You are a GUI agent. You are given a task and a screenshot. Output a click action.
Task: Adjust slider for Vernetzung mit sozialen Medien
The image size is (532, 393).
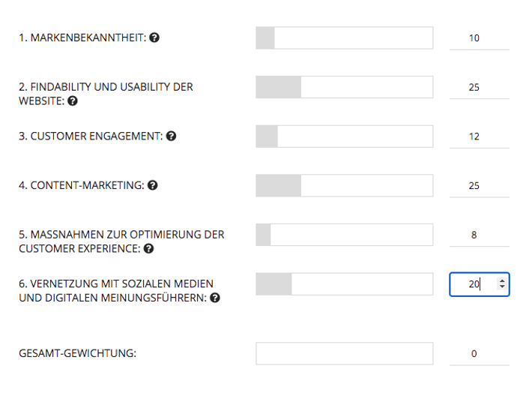[345, 284]
